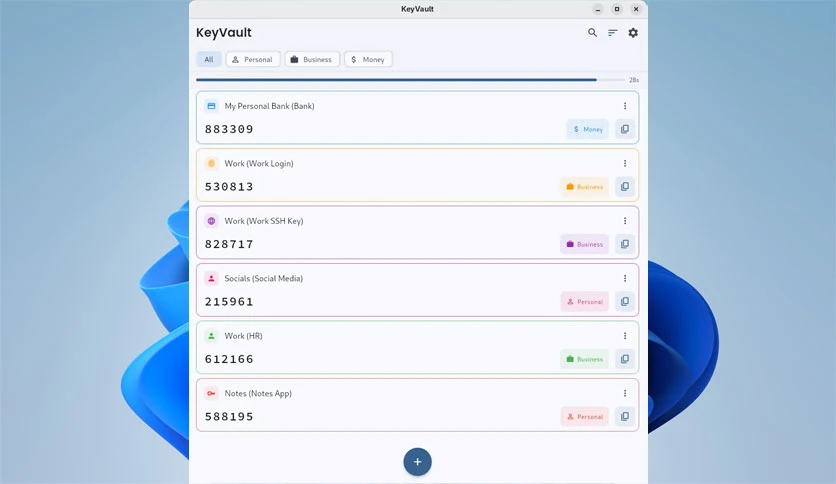Image resolution: width=836 pixels, height=484 pixels.
Task: Select the All filter tab
Action: click(208, 59)
